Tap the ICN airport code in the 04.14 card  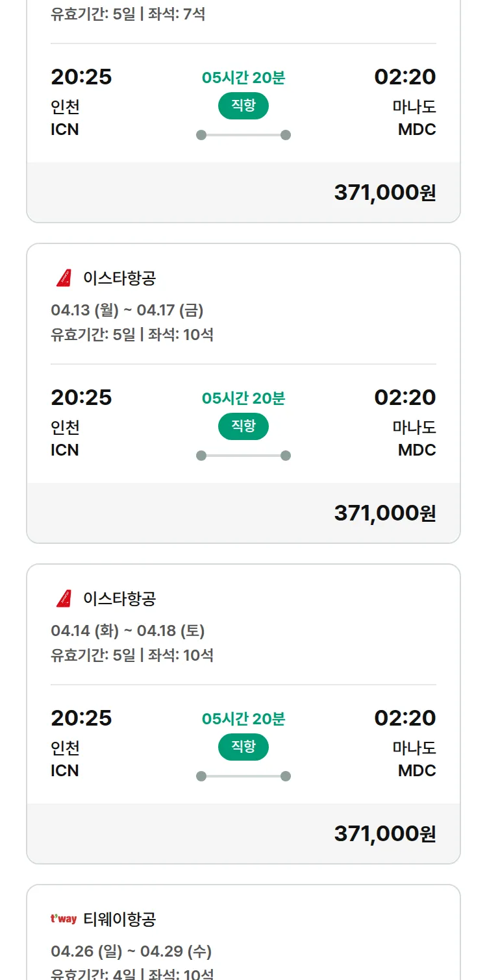click(65, 770)
